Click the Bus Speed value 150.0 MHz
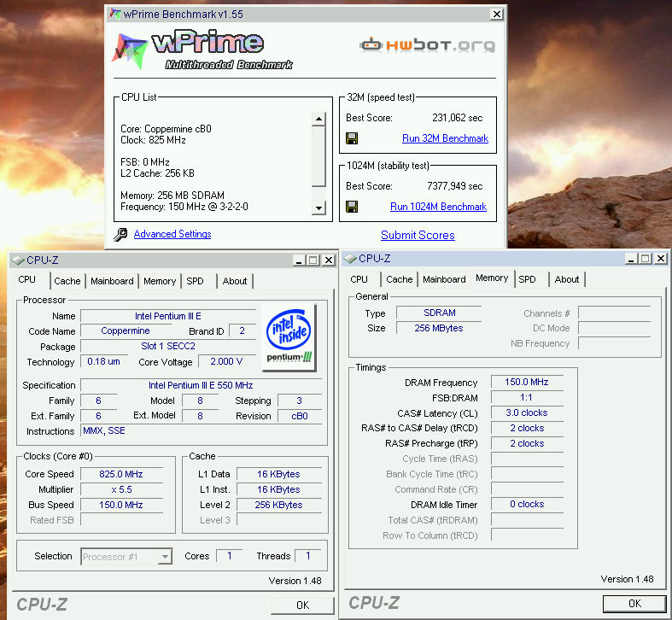This screenshot has height=620, width=672. pos(121,505)
